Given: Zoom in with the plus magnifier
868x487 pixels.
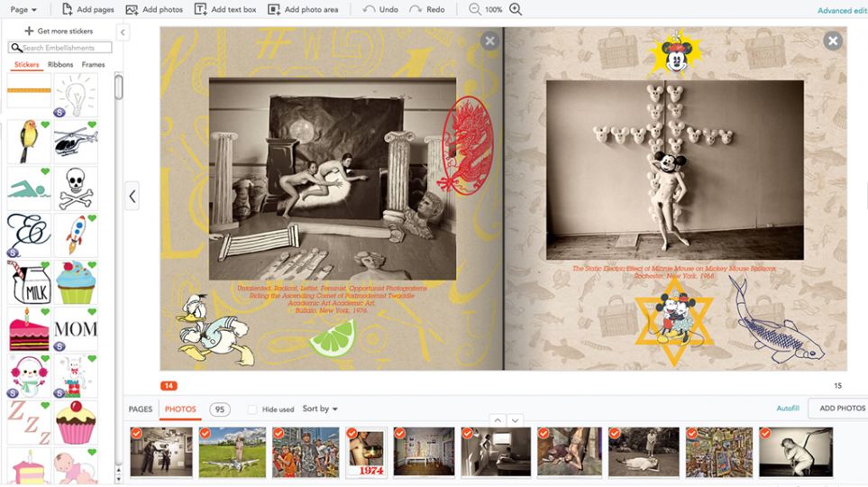Looking at the screenshot, I should (516, 9).
